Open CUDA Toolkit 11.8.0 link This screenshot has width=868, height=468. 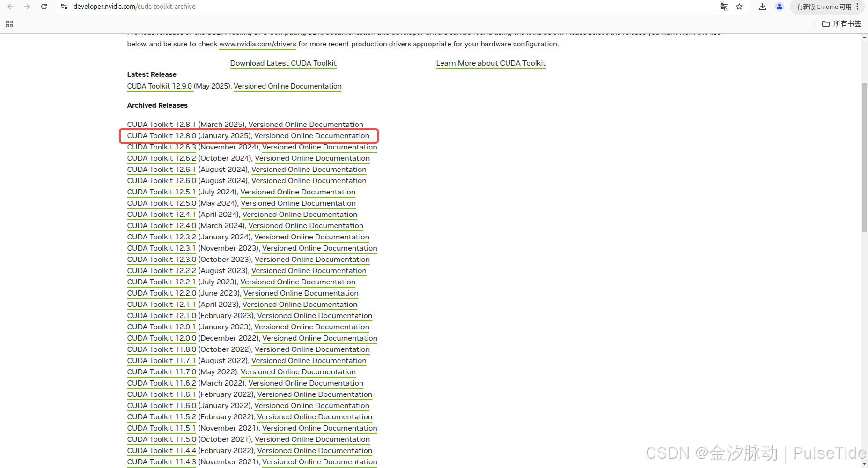(x=162, y=349)
